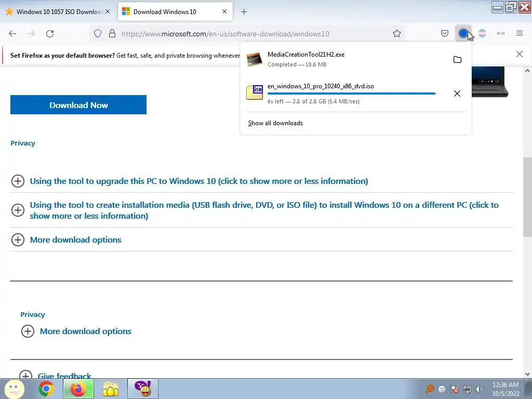Open the file explorer taskbar icon

(110, 389)
